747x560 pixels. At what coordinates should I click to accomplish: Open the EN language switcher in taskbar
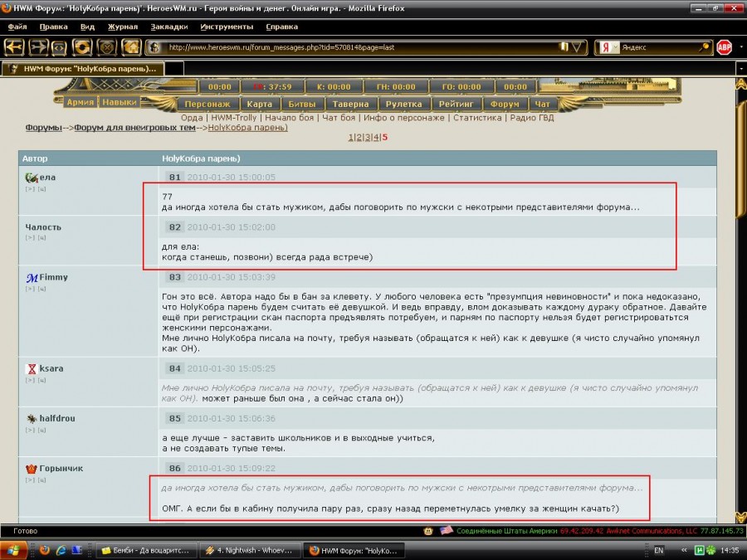[x=659, y=550]
